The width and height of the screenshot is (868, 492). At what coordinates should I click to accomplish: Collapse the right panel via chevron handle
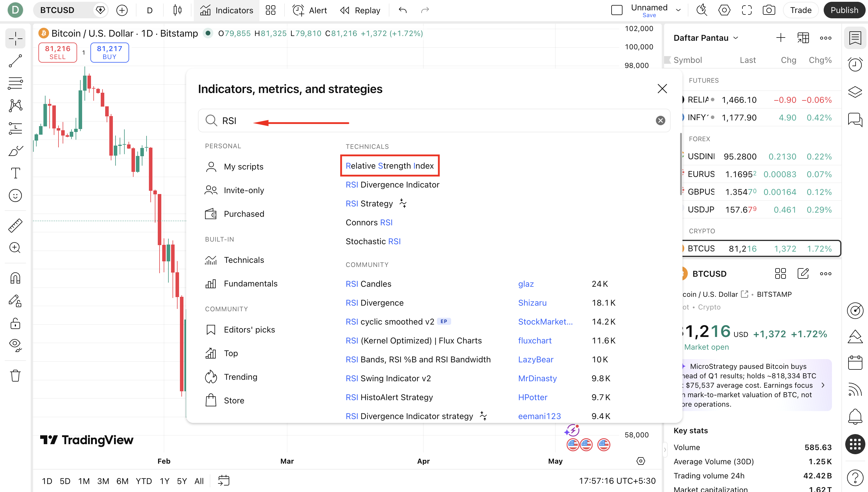(664, 450)
